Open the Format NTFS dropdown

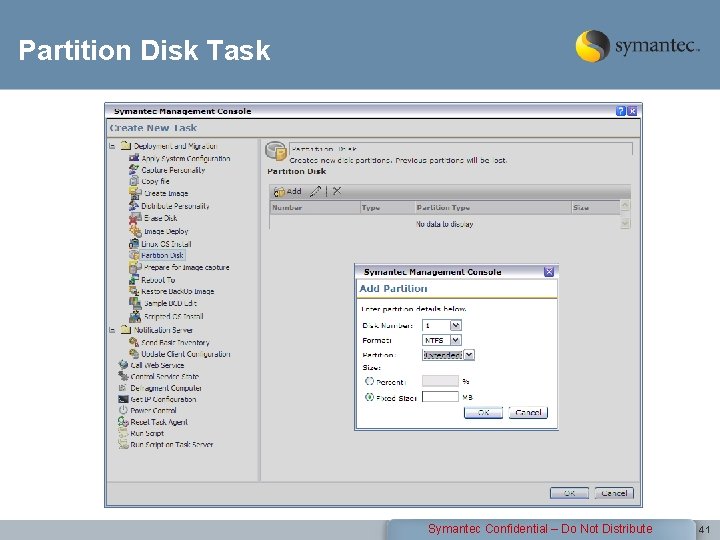click(x=455, y=340)
